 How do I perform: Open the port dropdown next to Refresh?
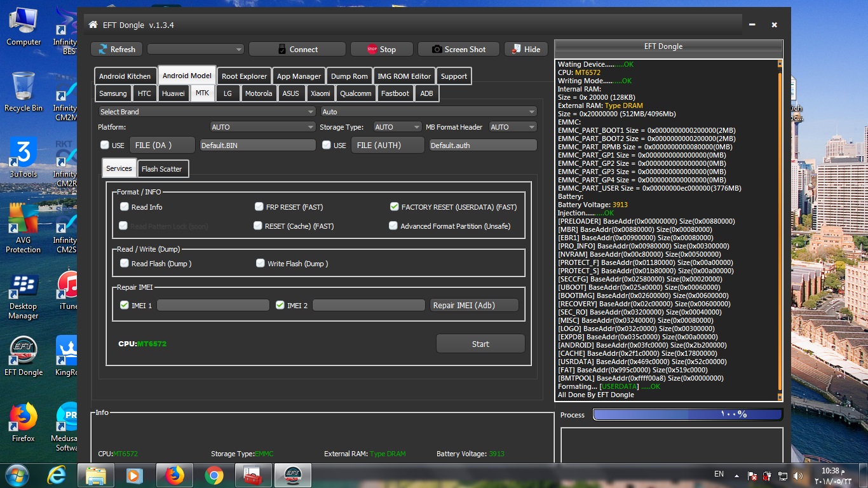[x=196, y=49]
